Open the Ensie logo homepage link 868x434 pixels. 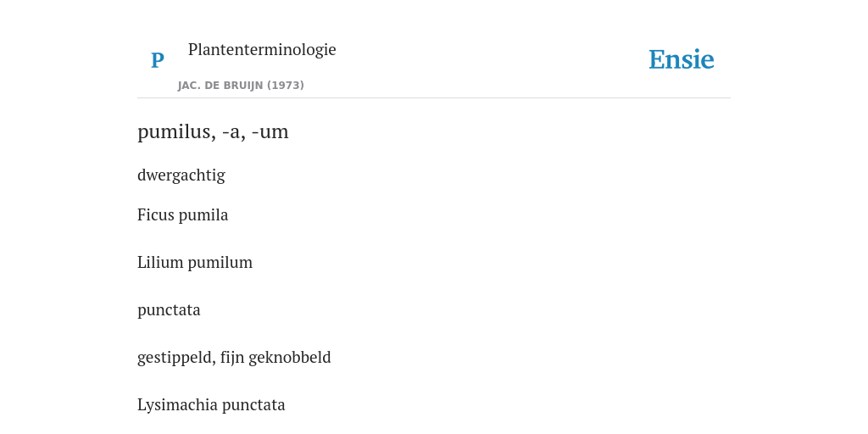point(682,60)
